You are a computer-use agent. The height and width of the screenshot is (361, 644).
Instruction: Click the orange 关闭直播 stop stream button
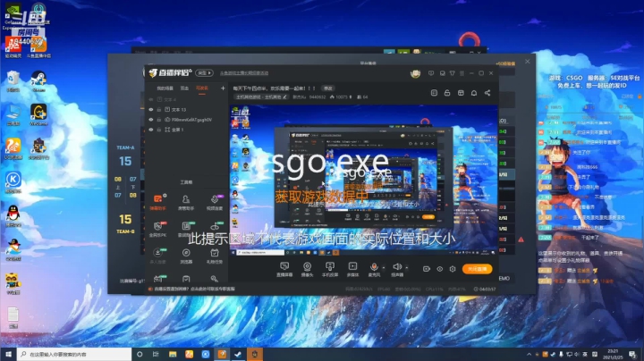pyautogui.click(x=478, y=269)
